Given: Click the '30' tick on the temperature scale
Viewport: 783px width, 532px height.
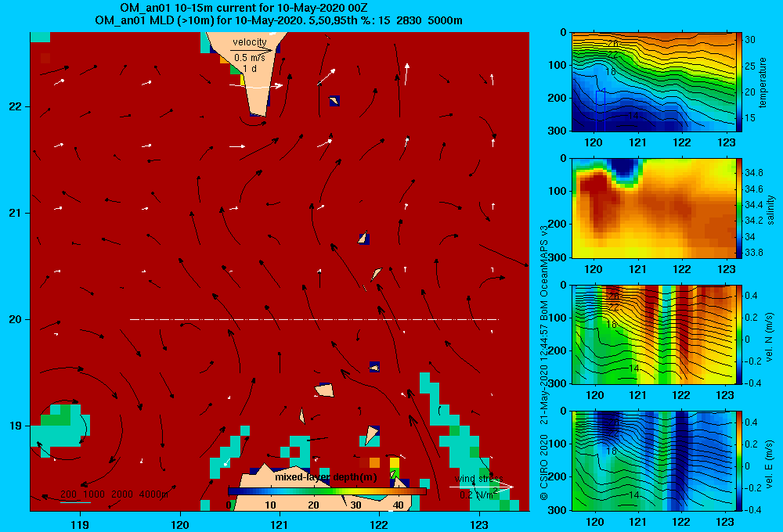Looking at the screenshot, I should coord(750,40).
